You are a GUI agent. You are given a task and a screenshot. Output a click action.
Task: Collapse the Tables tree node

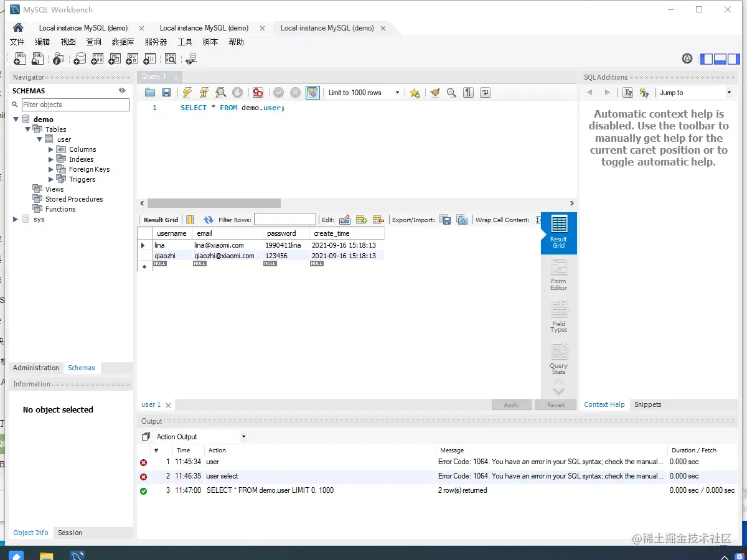click(x=28, y=129)
